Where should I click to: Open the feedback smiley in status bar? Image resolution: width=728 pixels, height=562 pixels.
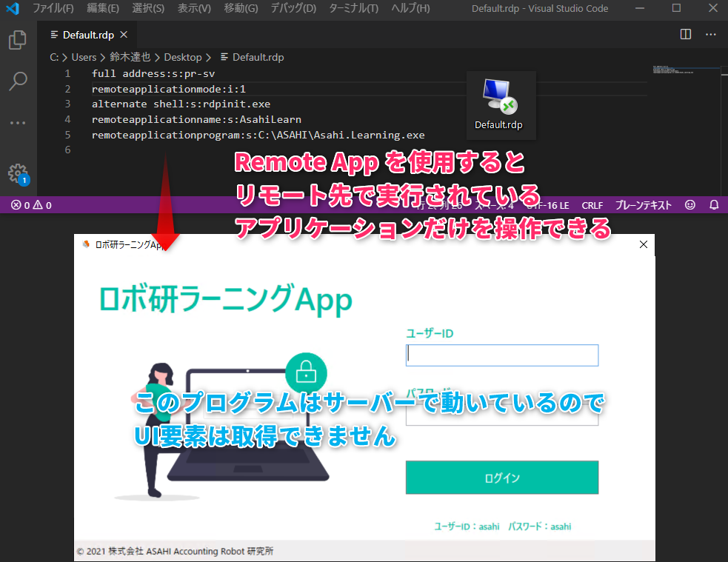pyautogui.click(x=690, y=205)
